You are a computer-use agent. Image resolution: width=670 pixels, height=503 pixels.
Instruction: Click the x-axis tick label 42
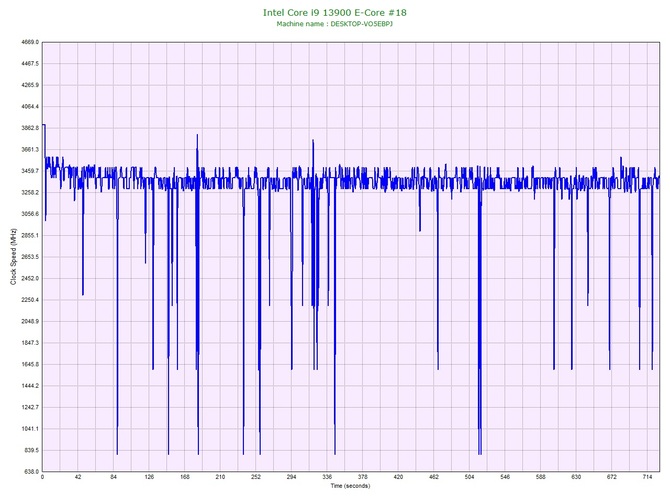[78, 477]
